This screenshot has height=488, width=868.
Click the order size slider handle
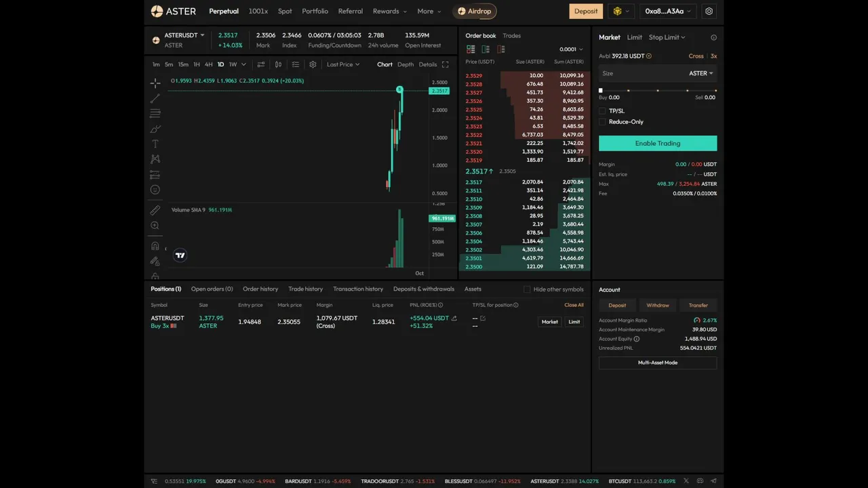(x=600, y=90)
